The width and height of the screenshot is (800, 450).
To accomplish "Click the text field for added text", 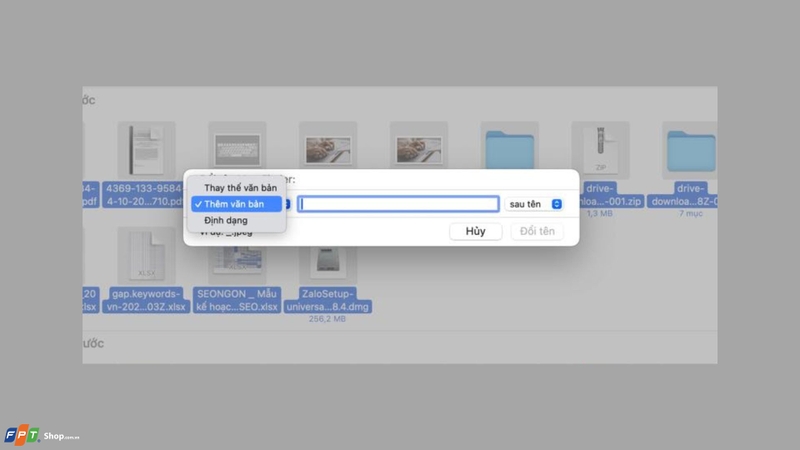I will pos(398,204).
